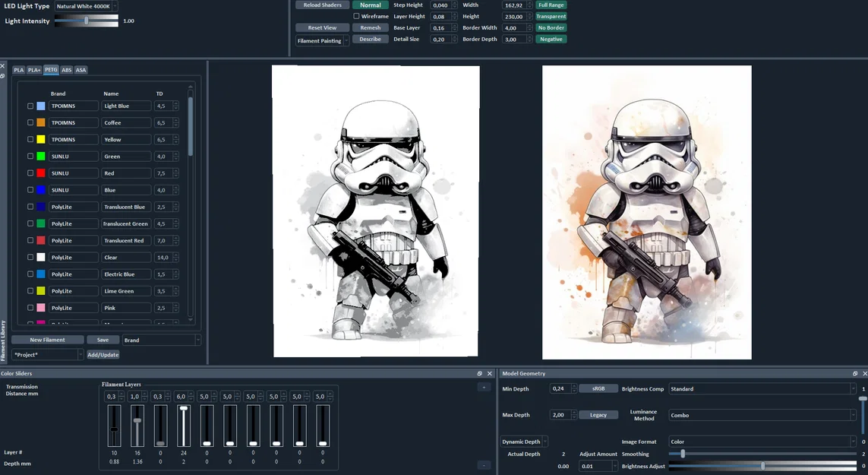868x475 pixels.
Task: Click the Translucent Green color swatch
Action: tap(41, 223)
